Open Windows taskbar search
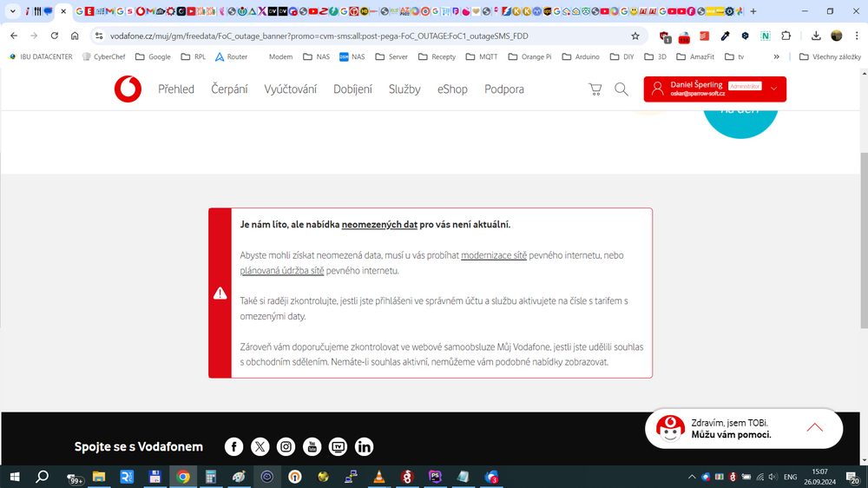868x488 pixels. [42, 477]
